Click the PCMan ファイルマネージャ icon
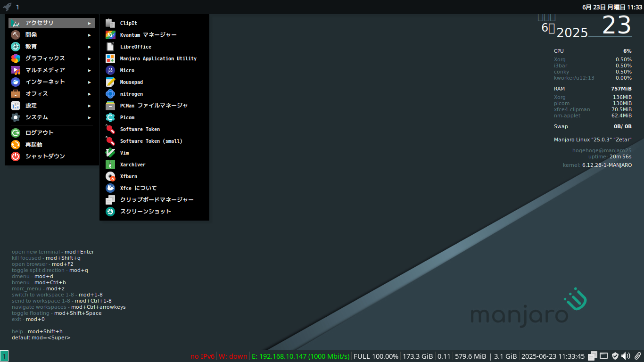 (110, 106)
